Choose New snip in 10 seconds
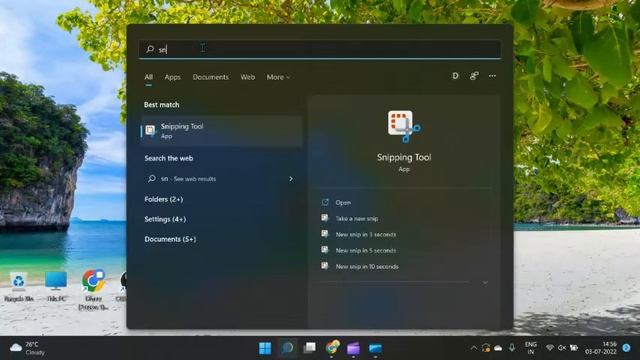 [x=367, y=267]
